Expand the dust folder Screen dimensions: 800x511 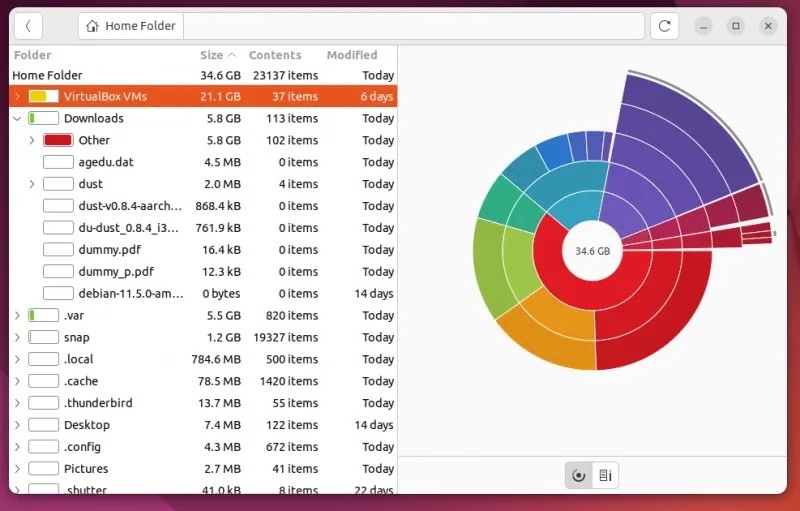point(32,184)
